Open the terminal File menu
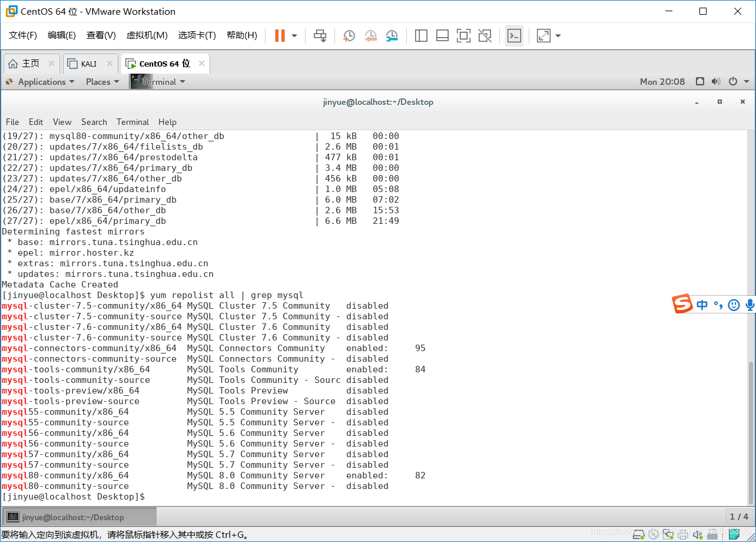Viewport: 756px width, 542px height. (12, 122)
